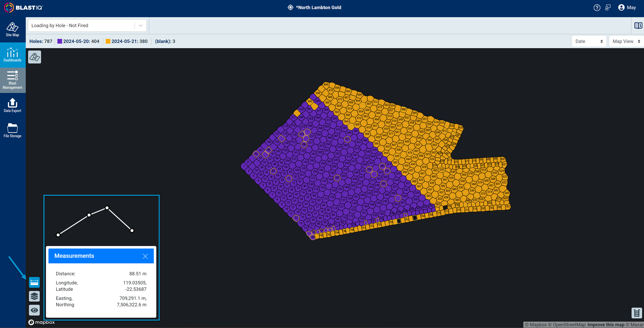This screenshot has height=328, width=644.
Task: Open File Storage in the sidebar
Action: (13, 131)
